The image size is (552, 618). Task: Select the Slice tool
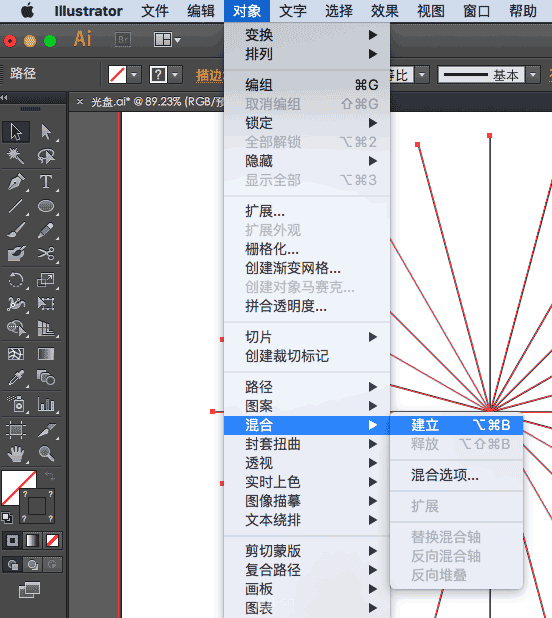46,430
